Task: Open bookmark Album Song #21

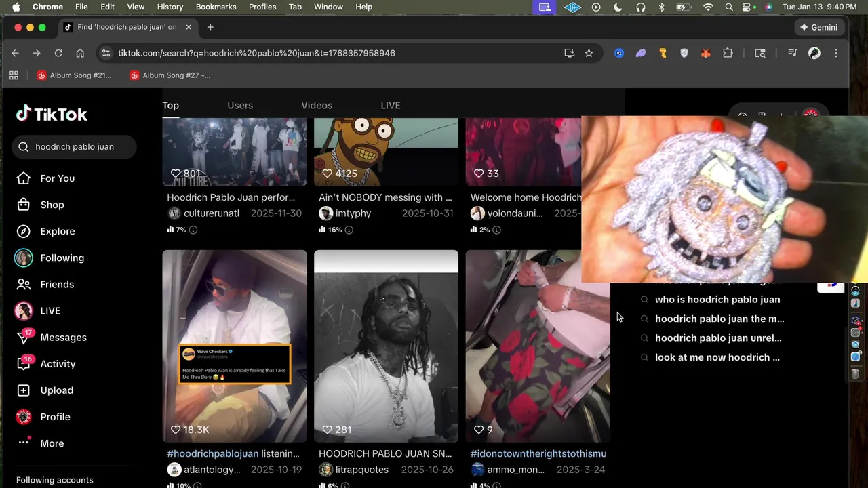Action: (x=74, y=75)
